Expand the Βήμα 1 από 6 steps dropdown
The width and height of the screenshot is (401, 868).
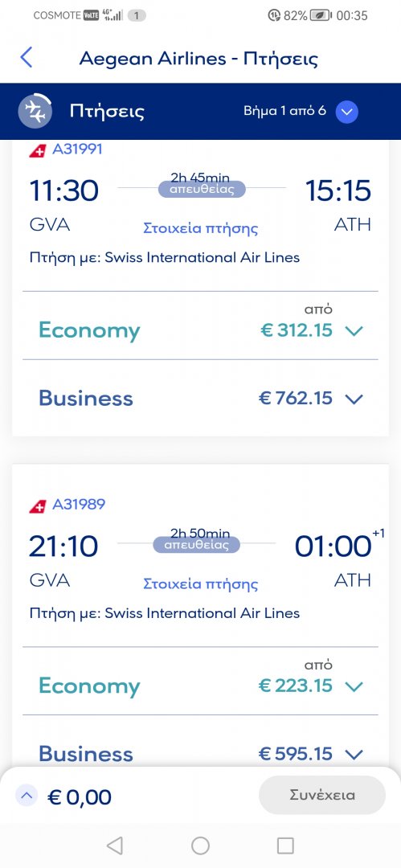[346, 112]
